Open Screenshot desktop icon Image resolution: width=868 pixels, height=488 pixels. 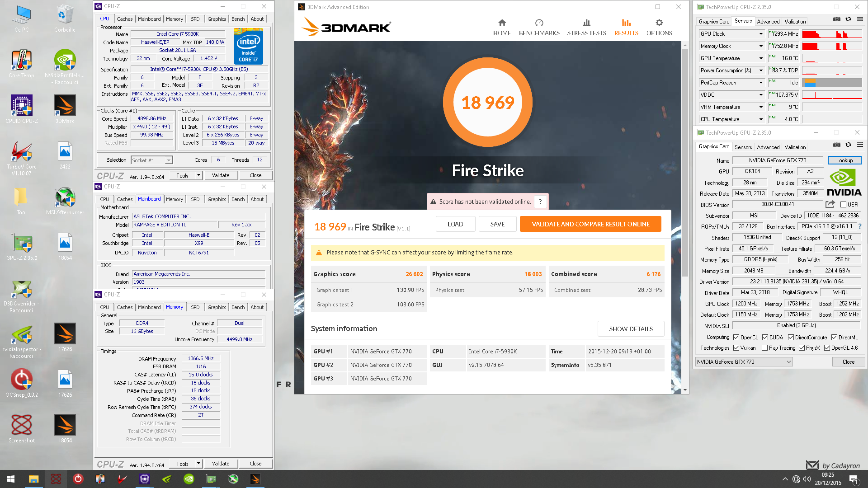coord(21,429)
